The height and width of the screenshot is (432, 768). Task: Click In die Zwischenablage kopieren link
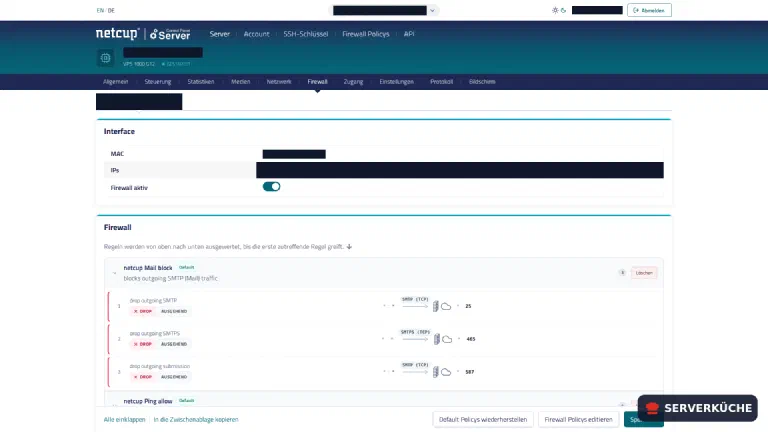pyautogui.click(x=196, y=420)
